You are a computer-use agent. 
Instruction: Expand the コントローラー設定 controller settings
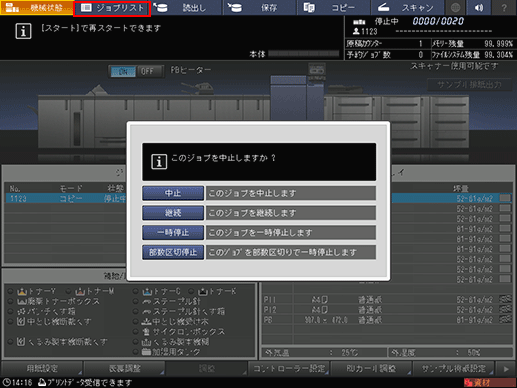(289, 369)
